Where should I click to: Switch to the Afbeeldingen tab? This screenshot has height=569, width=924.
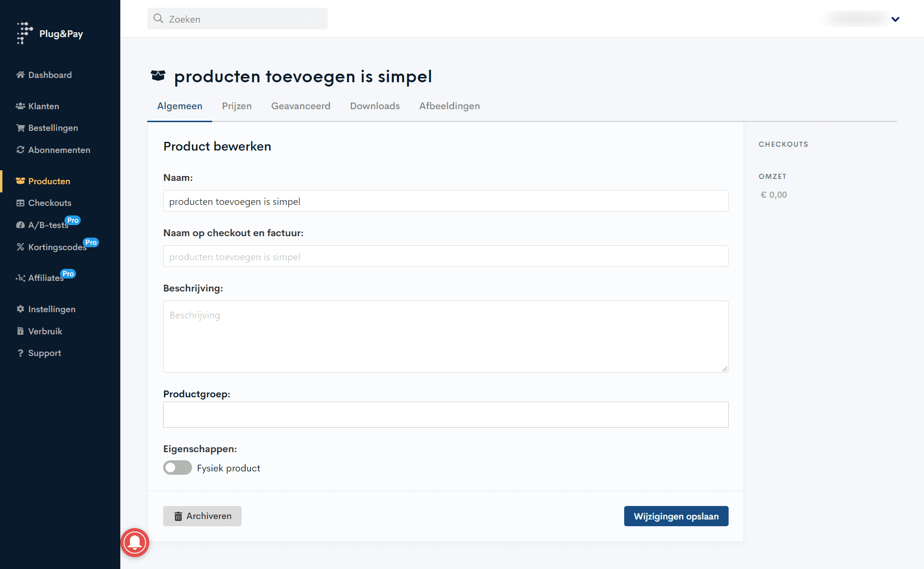tap(449, 106)
